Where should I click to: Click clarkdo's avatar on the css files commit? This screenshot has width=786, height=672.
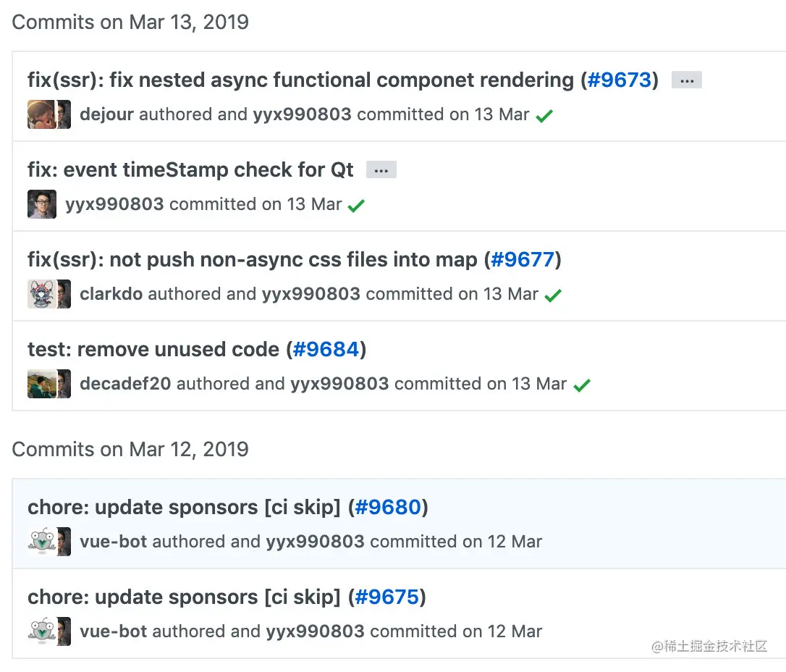(41, 294)
